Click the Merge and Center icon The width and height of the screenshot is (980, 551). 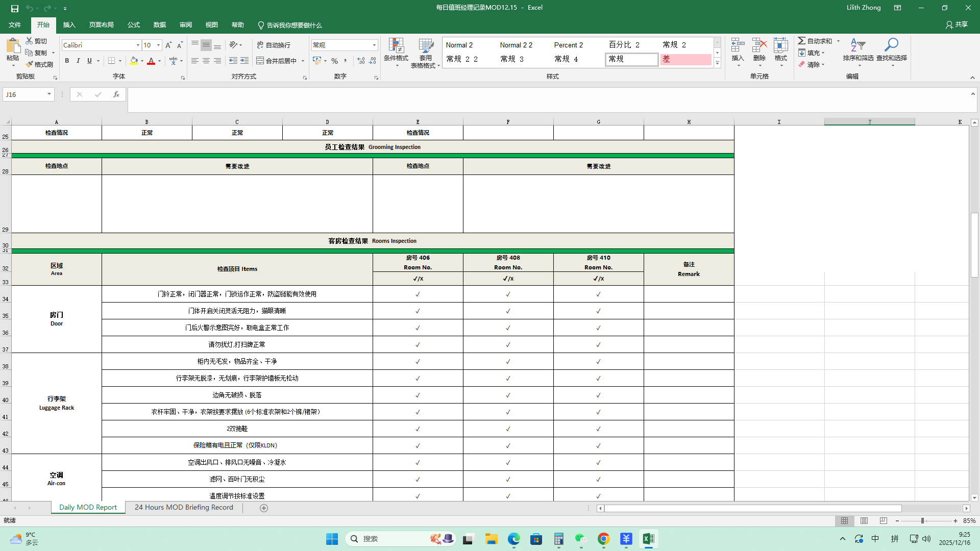pos(260,61)
